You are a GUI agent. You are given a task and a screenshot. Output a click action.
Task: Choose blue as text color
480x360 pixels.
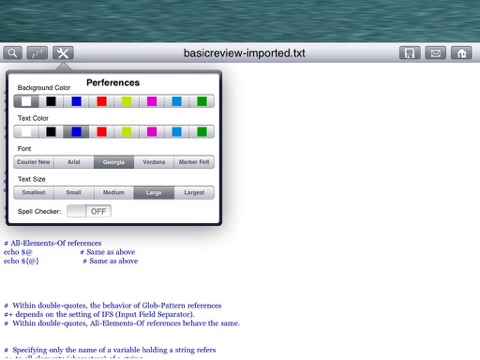point(76,132)
